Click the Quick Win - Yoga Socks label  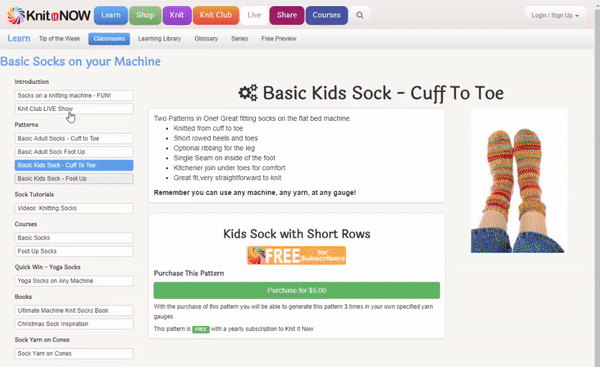tap(47, 267)
